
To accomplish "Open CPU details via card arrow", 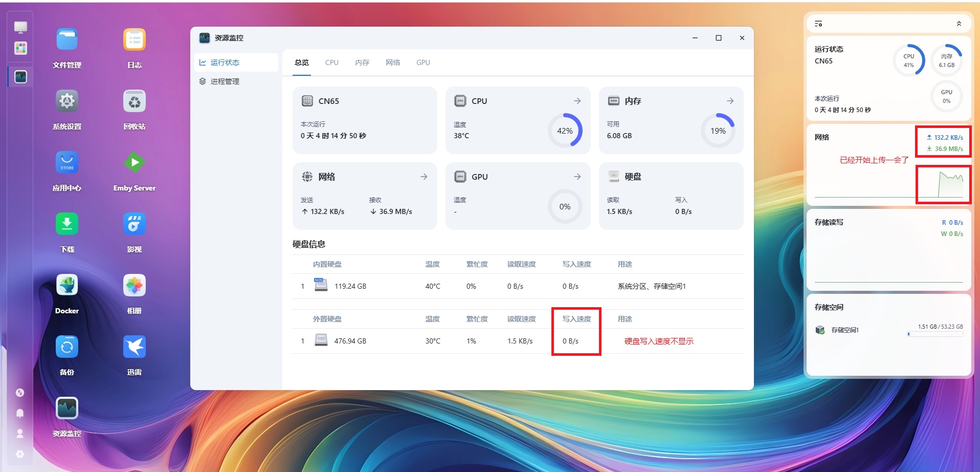I will [577, 101].
